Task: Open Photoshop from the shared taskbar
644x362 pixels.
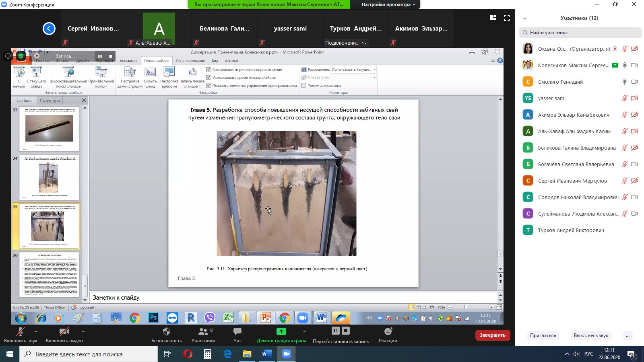Action: click(x=153, y=318)
